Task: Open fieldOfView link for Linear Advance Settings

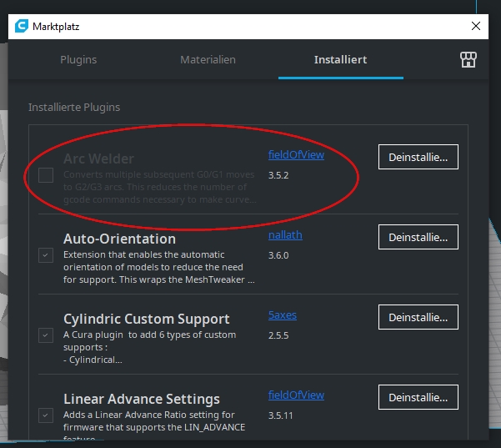Action: coord(296,395)
